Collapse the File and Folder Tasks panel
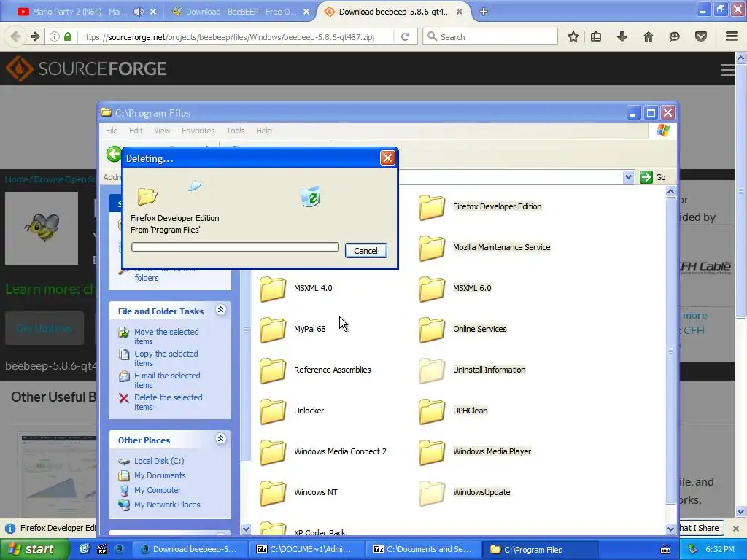The width and height of the screenshot is (747, 560). 220,310
